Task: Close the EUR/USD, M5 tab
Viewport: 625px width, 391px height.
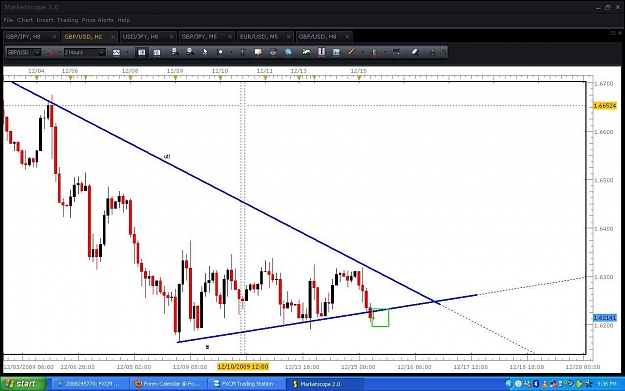Action: pos(289,37)
